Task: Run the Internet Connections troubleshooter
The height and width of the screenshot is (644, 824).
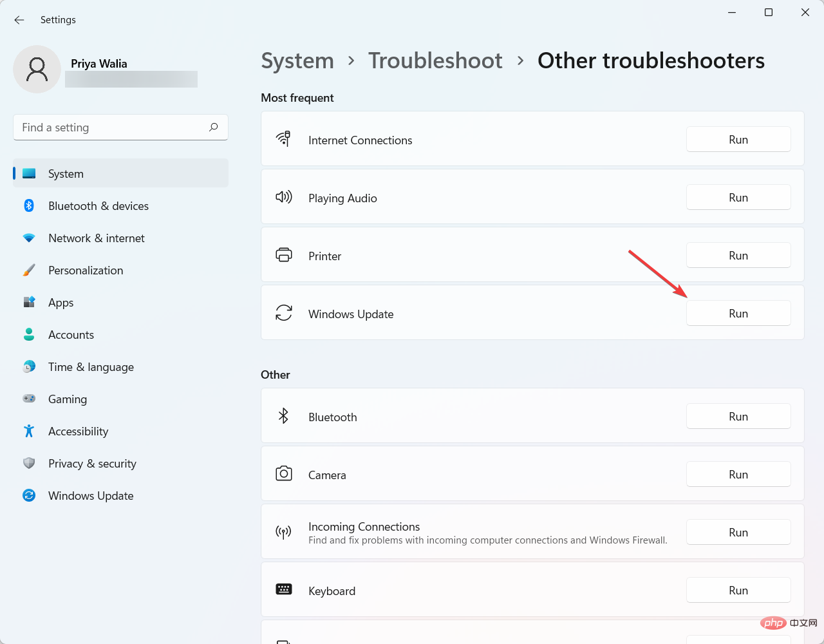Action: point(738,139)
